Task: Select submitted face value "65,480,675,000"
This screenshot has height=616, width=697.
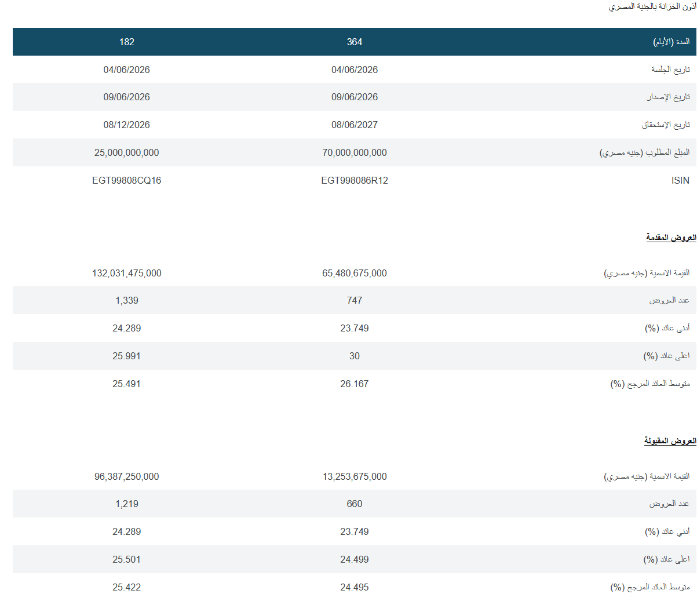Action: [x=355, y=273]
